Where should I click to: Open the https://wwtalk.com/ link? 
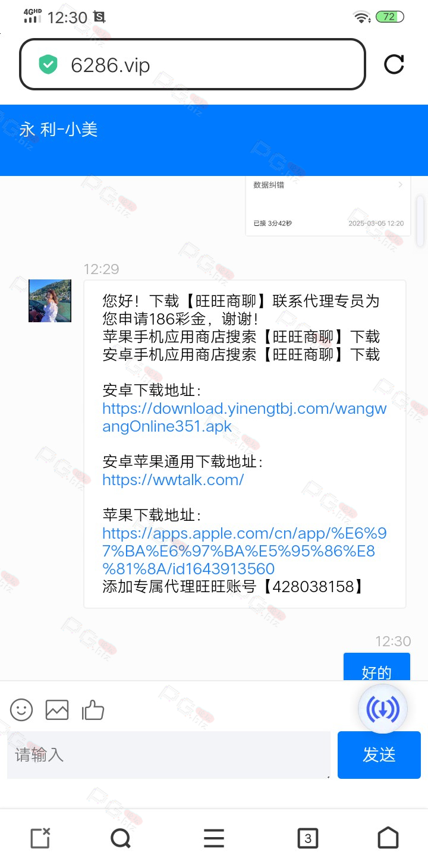(x=173, y=480)
